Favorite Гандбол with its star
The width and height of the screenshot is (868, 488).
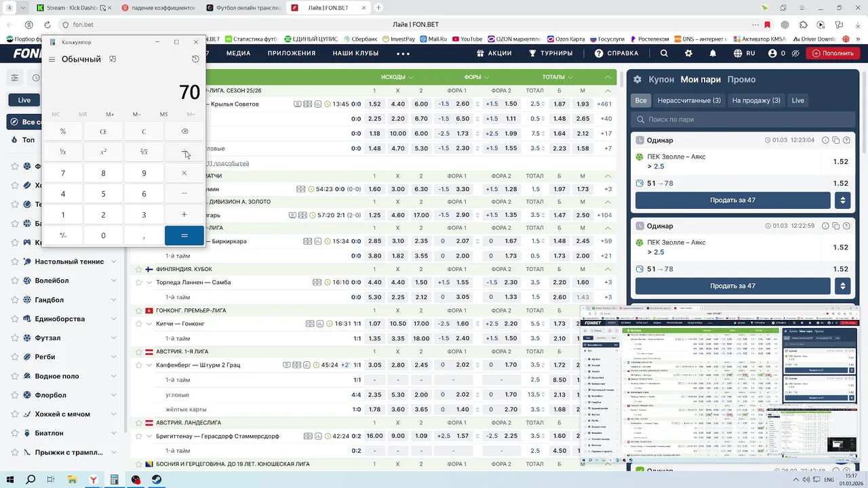14,300
